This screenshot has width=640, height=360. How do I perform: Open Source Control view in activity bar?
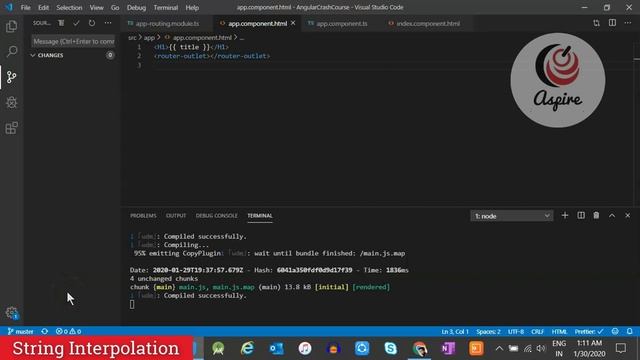(x=11, y=77)
